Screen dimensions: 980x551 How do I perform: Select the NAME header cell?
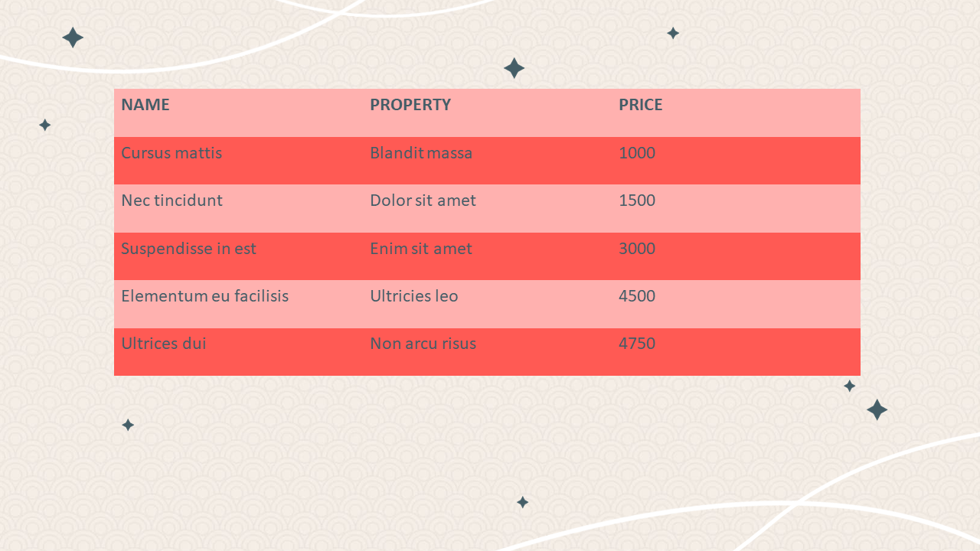145,106
